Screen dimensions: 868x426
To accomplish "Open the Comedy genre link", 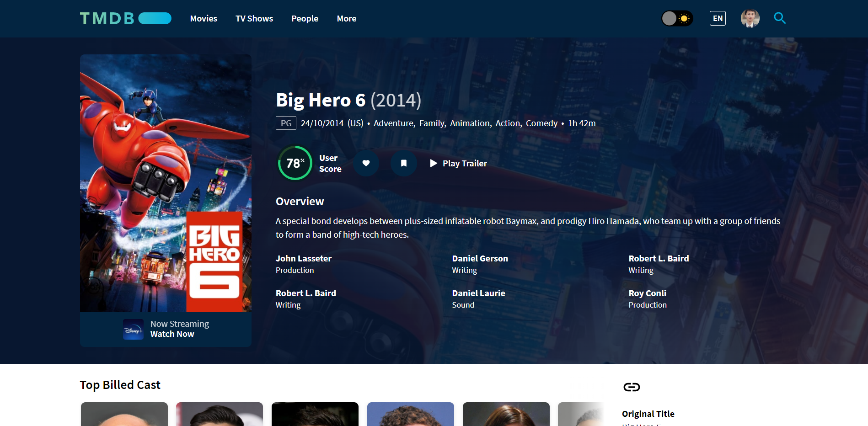I will 541,123.
